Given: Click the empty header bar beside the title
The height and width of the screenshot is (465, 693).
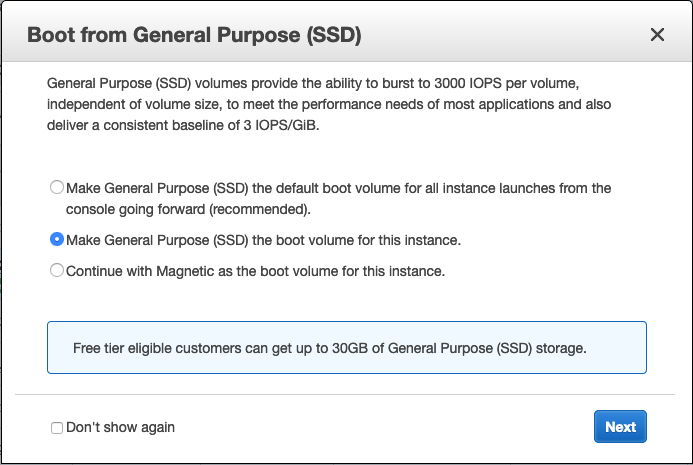Looking at the screenshot, I should point(500,36).
